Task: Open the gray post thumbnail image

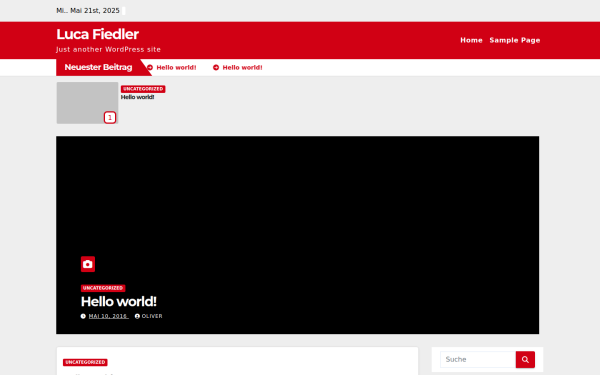Action: point(87,103)
